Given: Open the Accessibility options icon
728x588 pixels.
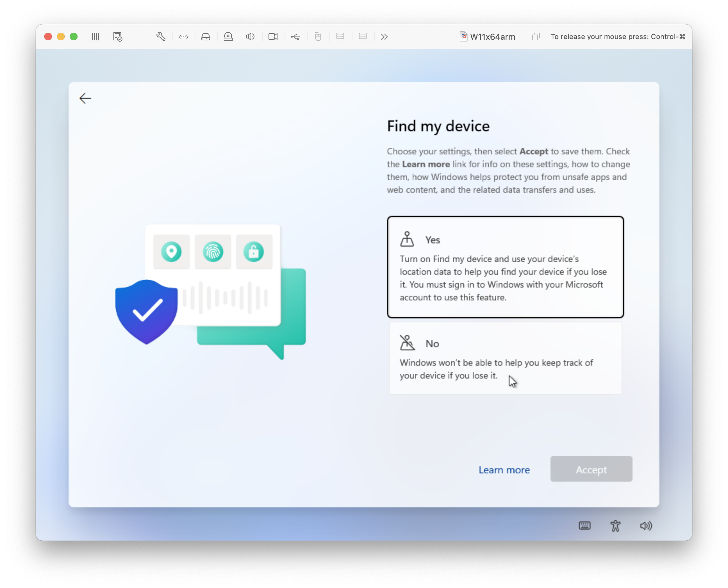Looking at the screenshot, I should pos(615,525).
